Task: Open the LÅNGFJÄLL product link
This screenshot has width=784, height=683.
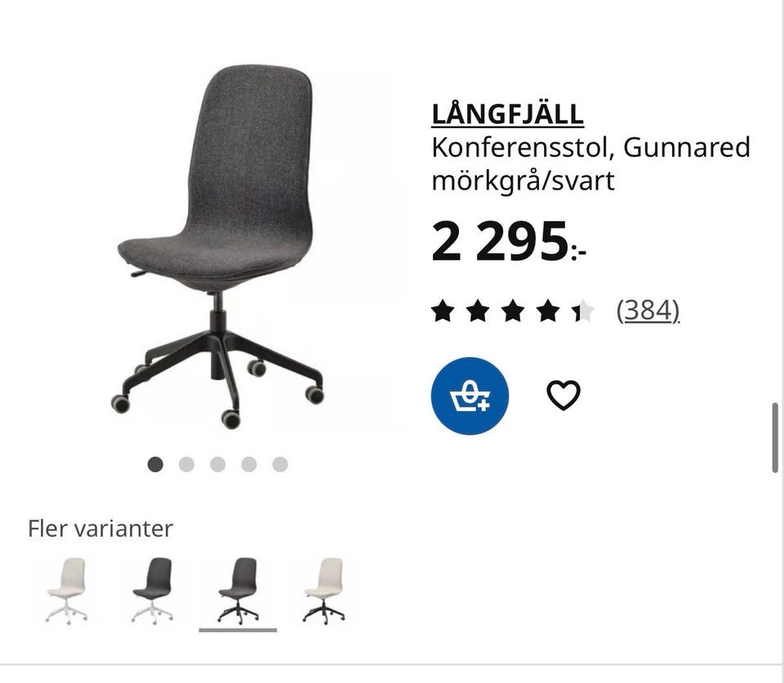Action: 507,114
